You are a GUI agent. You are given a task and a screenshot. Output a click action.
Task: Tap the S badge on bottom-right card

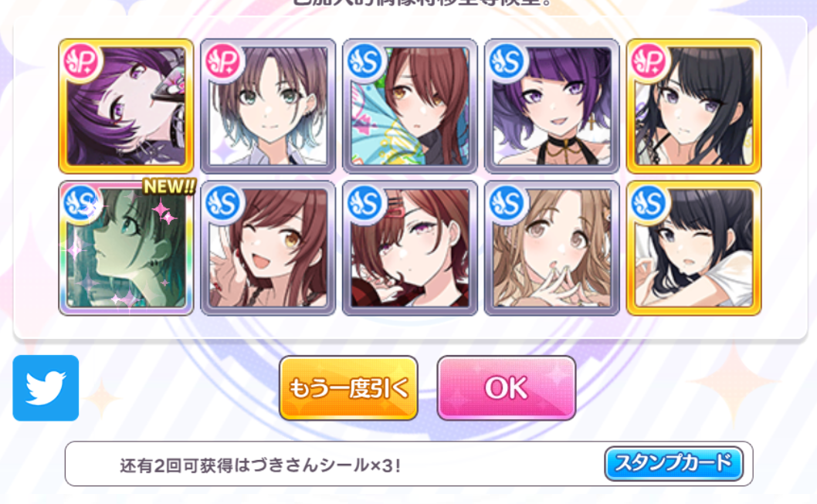coord(649,204)
